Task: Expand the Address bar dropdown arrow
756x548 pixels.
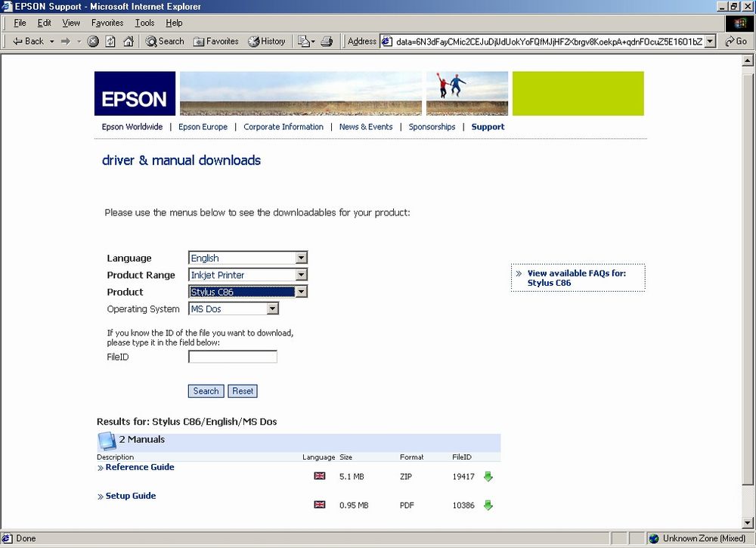Action: point(710,42)
